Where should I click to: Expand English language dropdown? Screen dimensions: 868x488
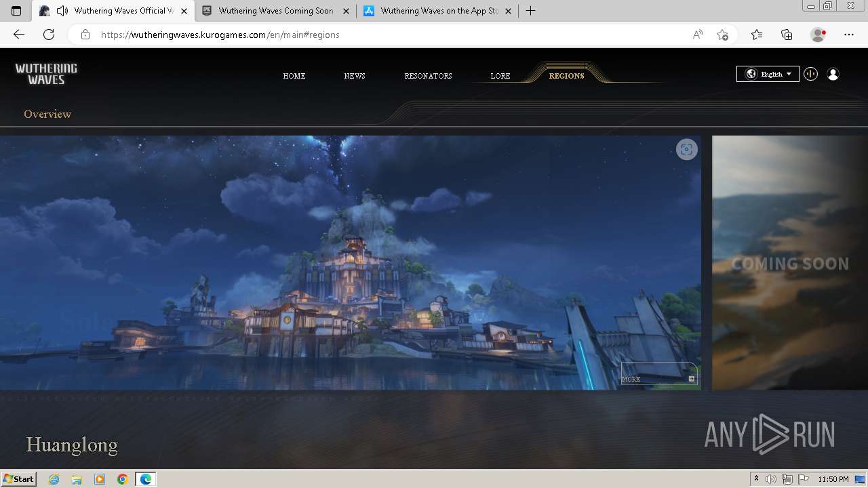tap(768, 74)
